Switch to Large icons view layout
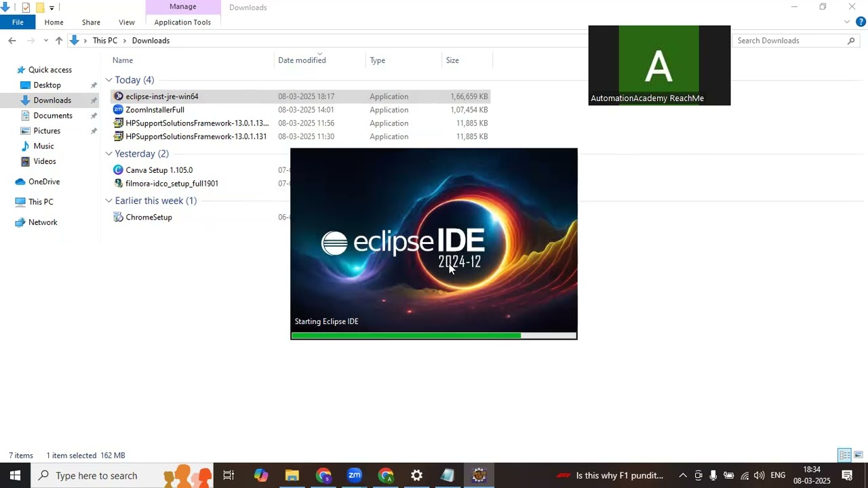868x488 pixels. (x=859, y=455)
